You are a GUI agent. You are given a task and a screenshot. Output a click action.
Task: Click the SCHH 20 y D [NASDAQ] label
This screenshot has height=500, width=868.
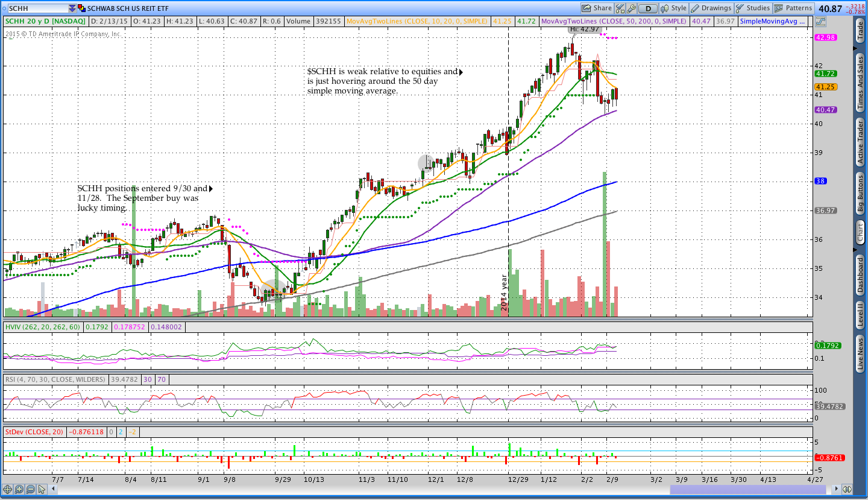(x=46, y=21)
